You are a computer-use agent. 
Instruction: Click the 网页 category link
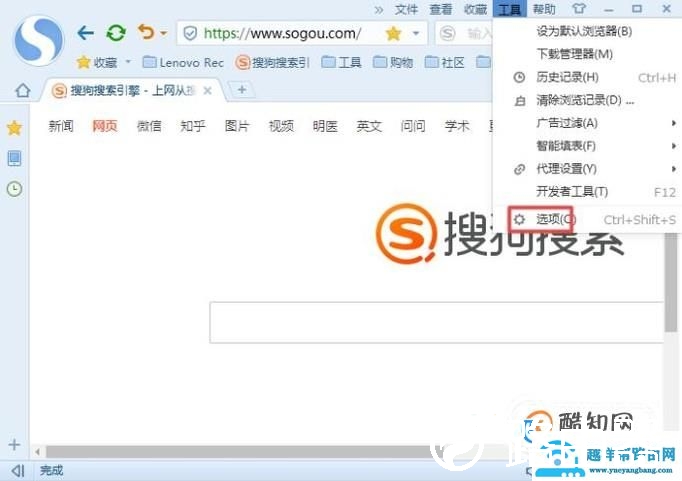coord(105,126)
